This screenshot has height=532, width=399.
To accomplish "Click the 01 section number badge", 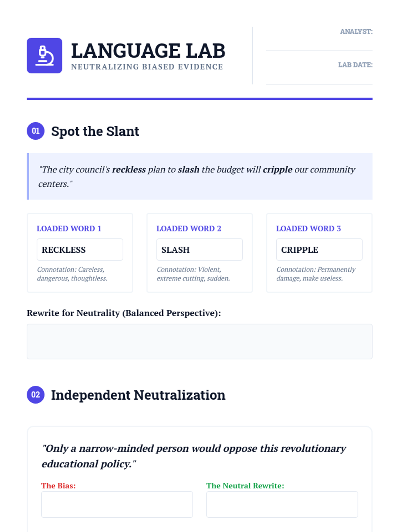I will point(36,131).
